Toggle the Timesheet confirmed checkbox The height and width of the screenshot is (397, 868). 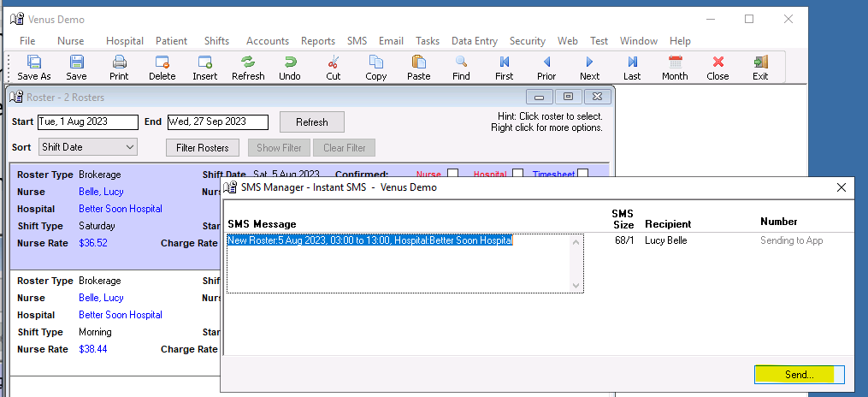click(x=582, y=174)
